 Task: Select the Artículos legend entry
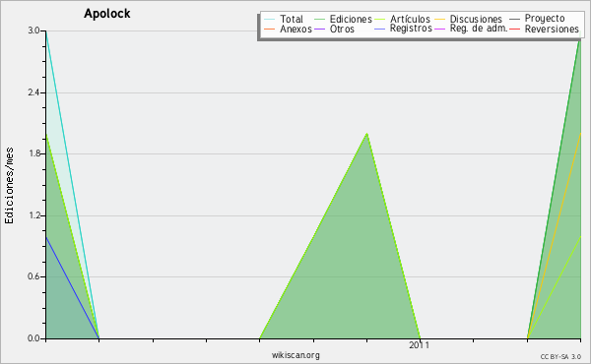pos(403,19)
